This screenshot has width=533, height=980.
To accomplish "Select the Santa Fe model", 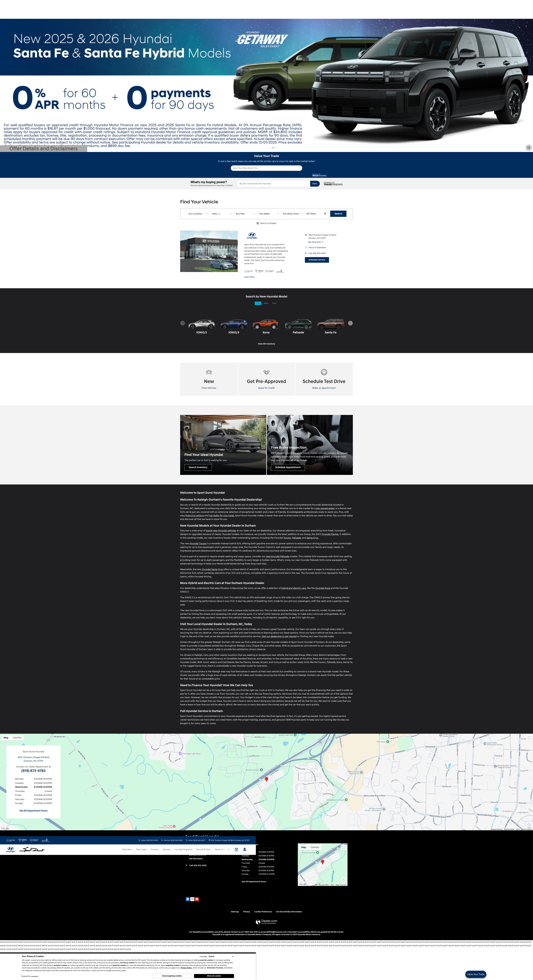I will coord(331,326).
